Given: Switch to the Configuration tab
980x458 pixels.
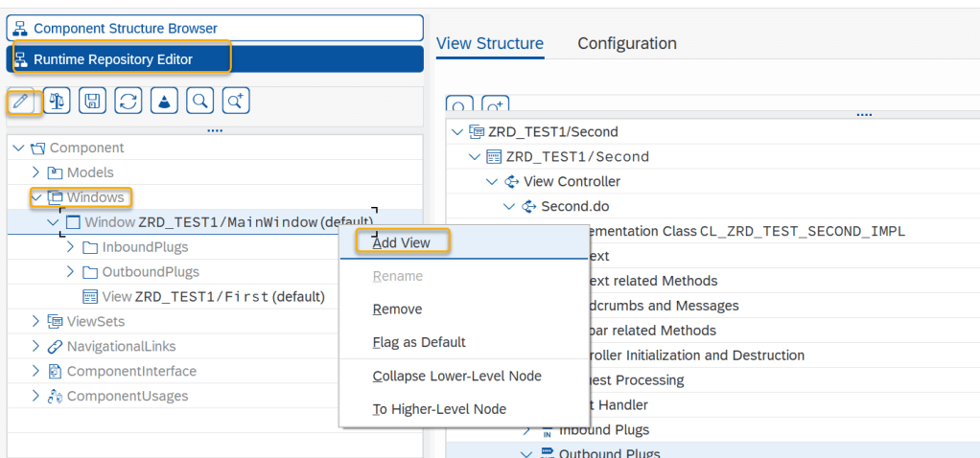Looking at the screenshot, I should pos(627,43).
